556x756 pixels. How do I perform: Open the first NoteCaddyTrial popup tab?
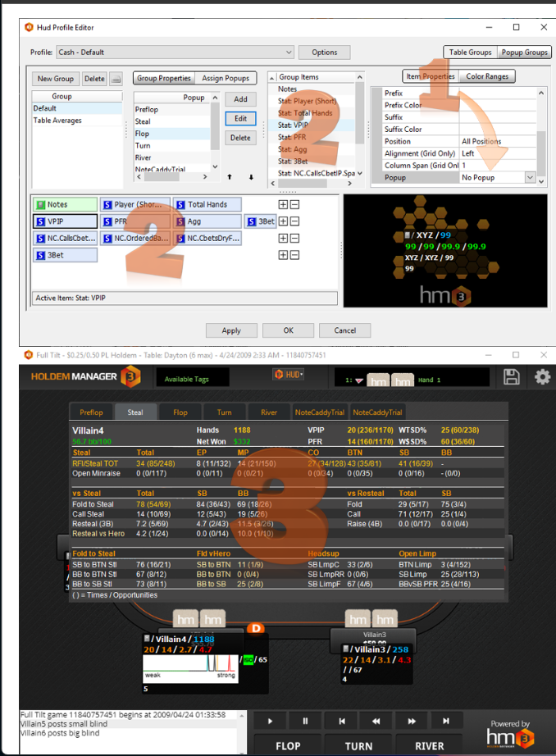[x=320, y=412]
